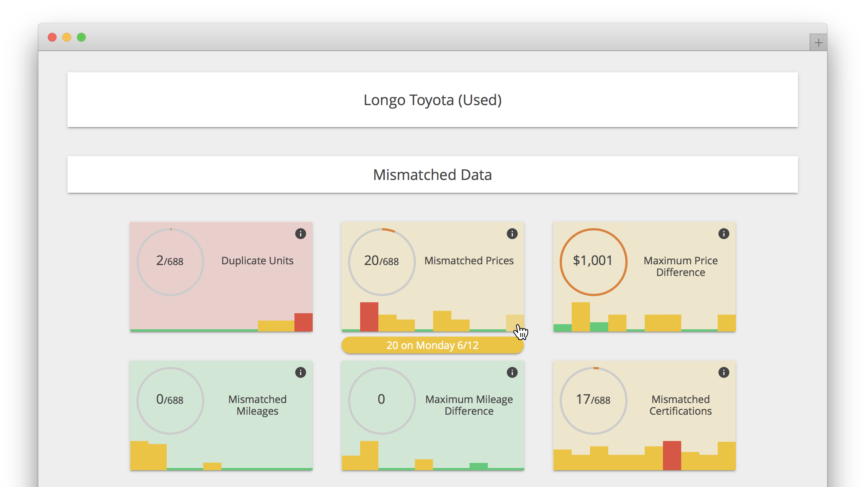This screenshot has height=487, width=868.
Task: Click the $1,001 price difference circle
Action: tap(594, 262)
